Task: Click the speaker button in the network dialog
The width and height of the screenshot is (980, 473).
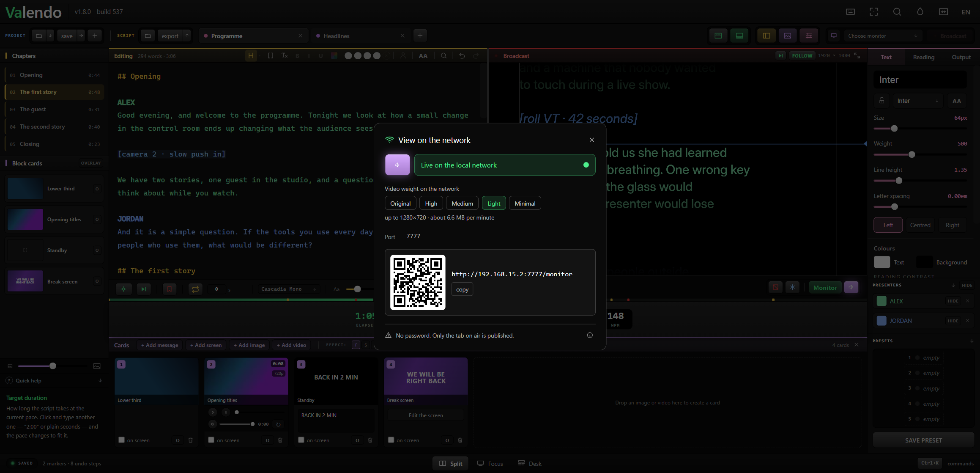Action: click(397, 165)
